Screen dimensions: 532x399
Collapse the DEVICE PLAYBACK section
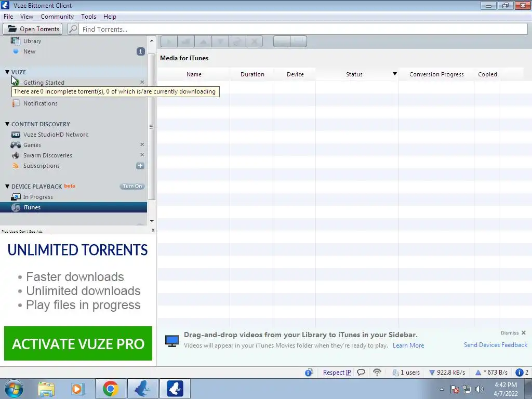tap(7, 187)
